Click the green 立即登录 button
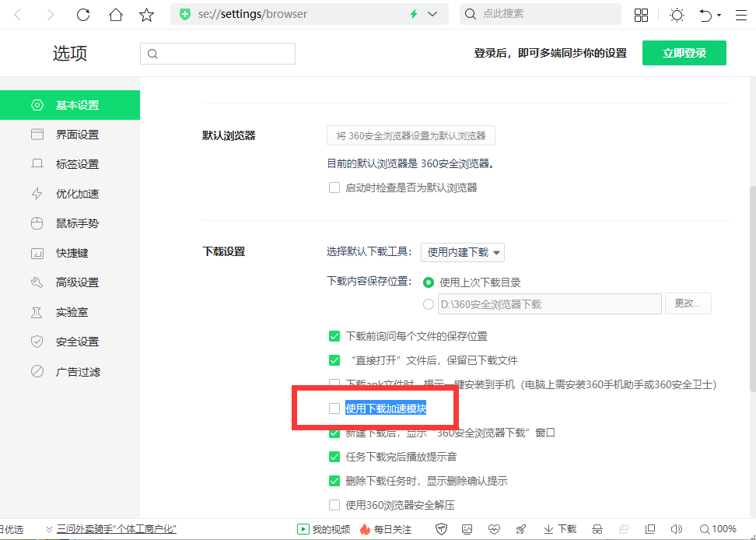The width and height of the screenshot is (756, 540). 684,53
